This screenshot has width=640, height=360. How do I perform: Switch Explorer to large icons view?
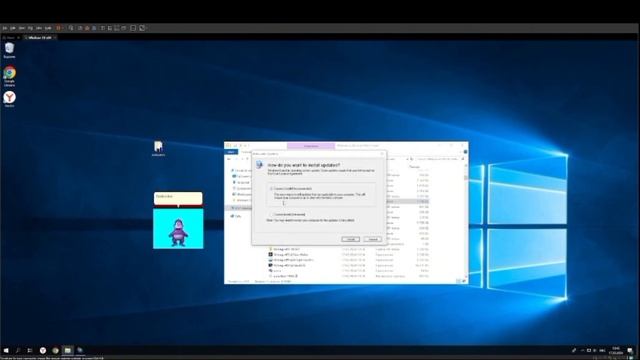(464, 281)
